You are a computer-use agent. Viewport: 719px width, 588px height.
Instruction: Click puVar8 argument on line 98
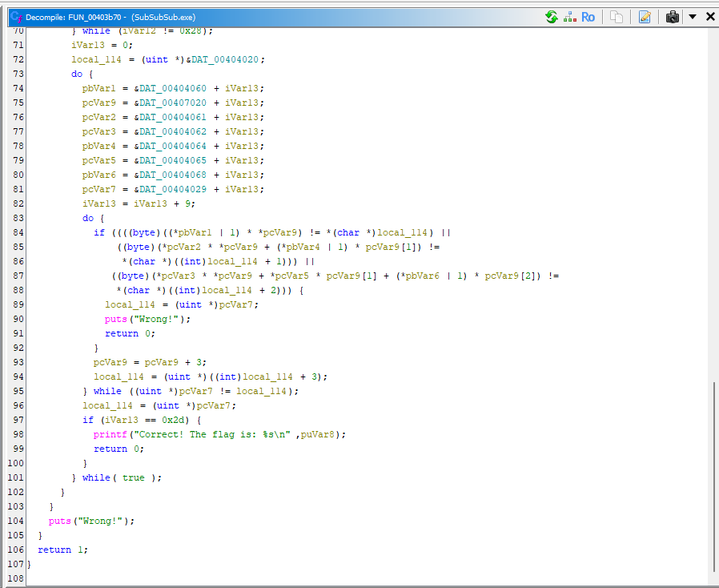pyautogui.click(x=317, y=434)
